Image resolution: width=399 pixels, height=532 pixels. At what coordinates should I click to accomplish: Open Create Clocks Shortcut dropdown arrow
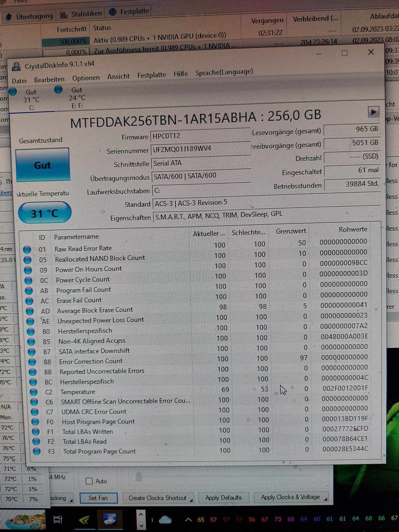pyautogui.click(x=191, y=500)
